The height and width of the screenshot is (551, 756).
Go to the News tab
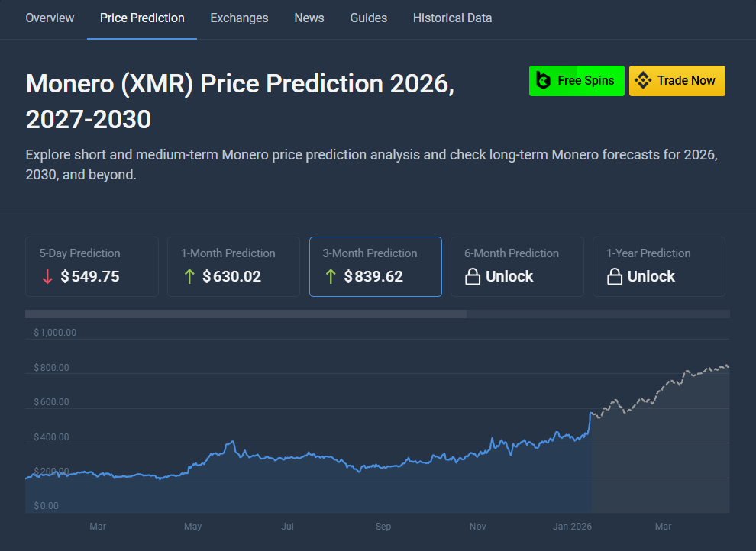pyautogui.click(x=309, y=18)
